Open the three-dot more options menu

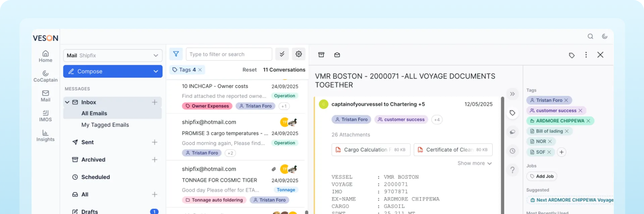coord(586,55)
